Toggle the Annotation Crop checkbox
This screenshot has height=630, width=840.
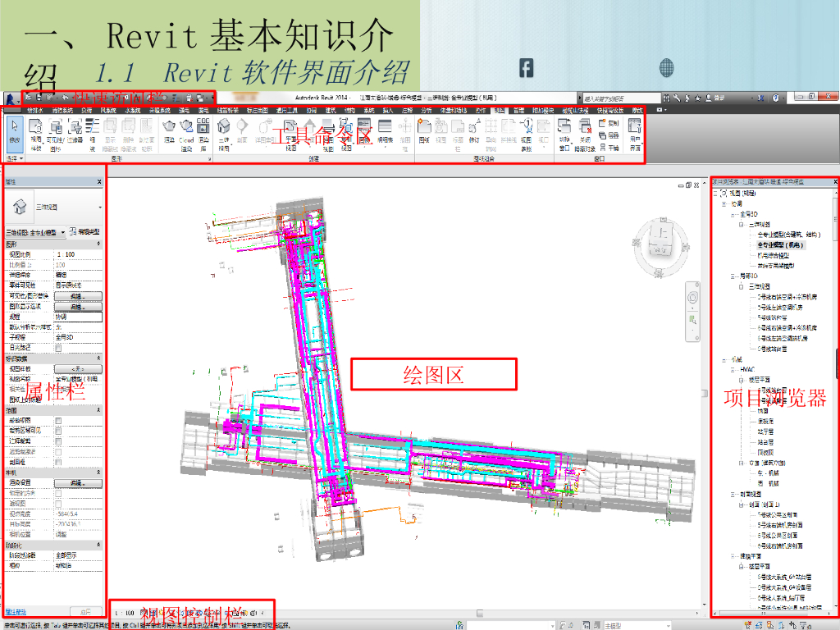[x=58, y=442]
